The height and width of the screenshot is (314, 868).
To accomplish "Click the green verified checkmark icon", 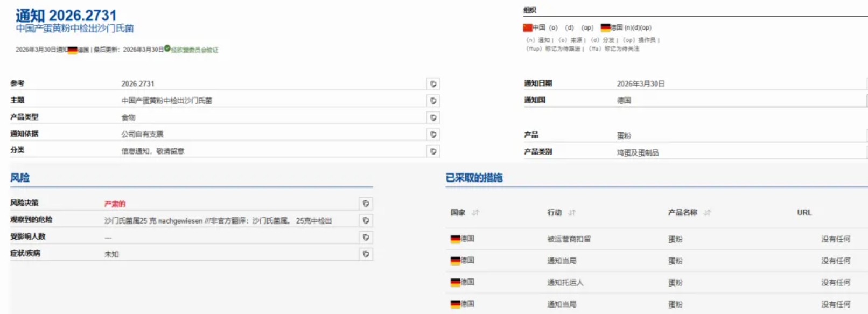I will pyautogui.click(x=167, y=48).
